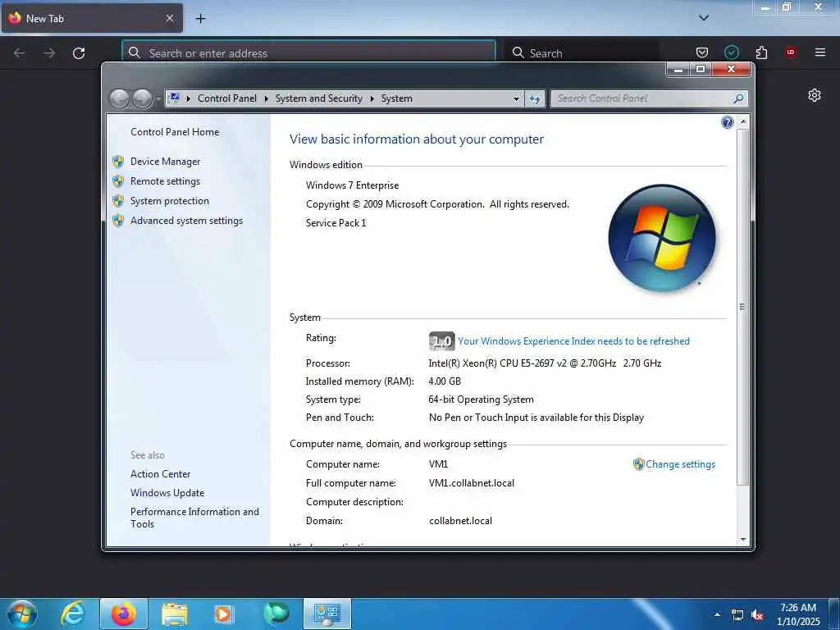840x630 pixels.
Task: Click the new tab personalize gear icon
Action: [815, 95]
